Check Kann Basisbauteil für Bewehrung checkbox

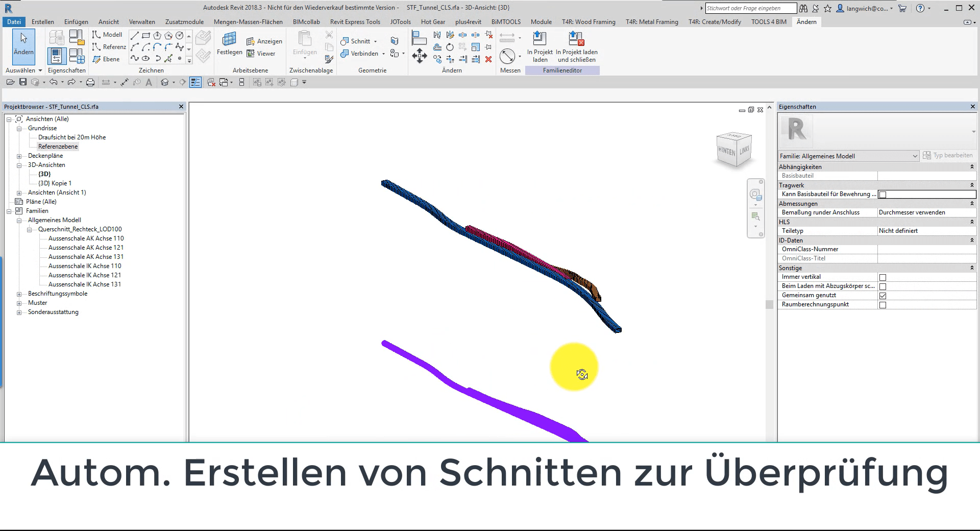[x=883, y=194]
